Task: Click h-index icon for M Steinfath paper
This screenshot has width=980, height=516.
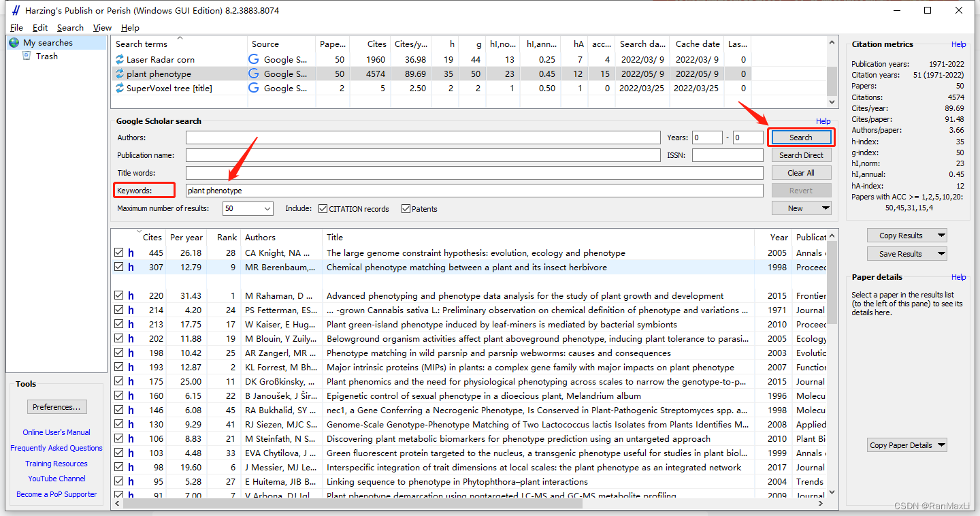Action: coord(131,439)
